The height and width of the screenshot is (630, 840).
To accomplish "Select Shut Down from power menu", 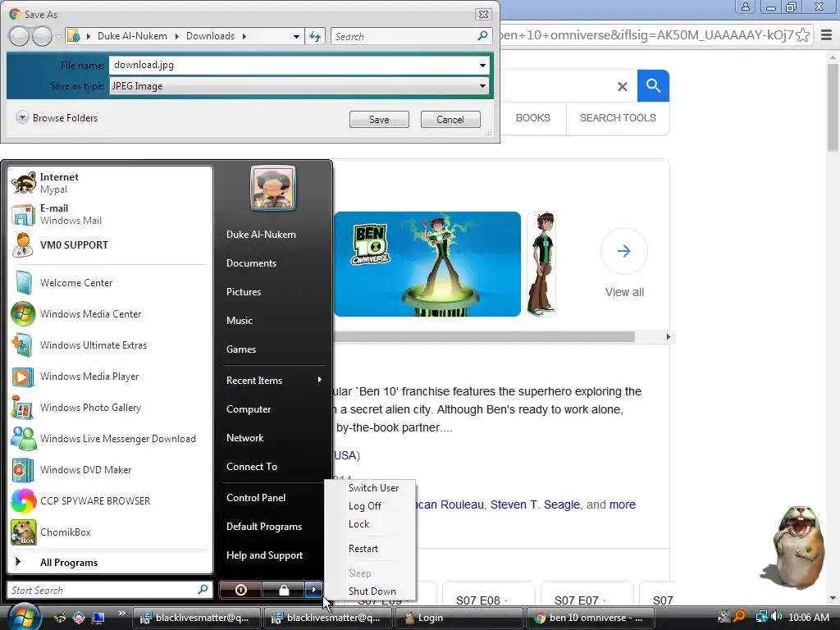I will [x=372, y=591].
